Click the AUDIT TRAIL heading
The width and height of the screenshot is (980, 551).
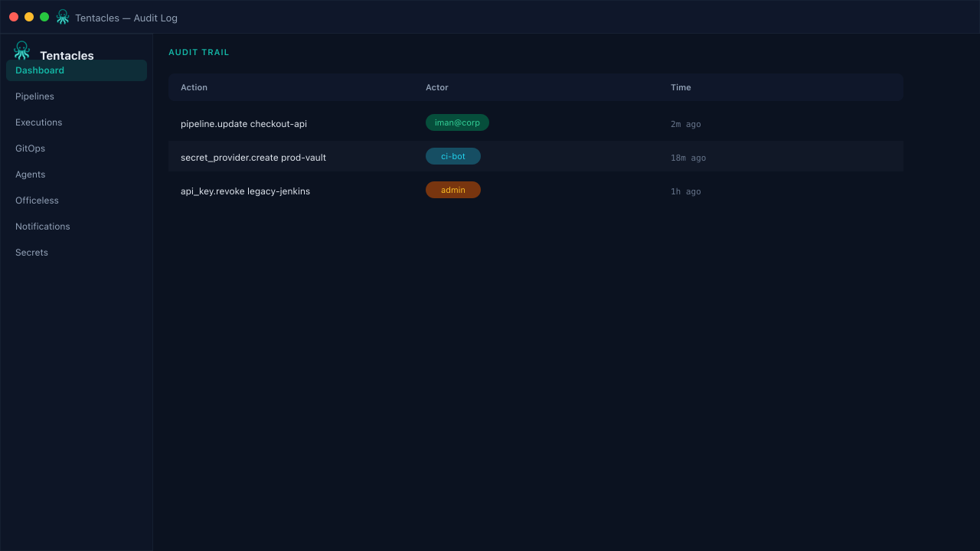tap(199, 52)
